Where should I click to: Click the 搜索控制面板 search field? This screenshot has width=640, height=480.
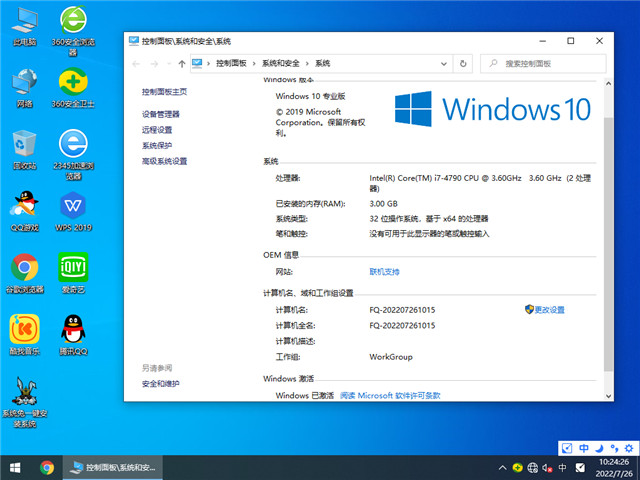(543, 64)
